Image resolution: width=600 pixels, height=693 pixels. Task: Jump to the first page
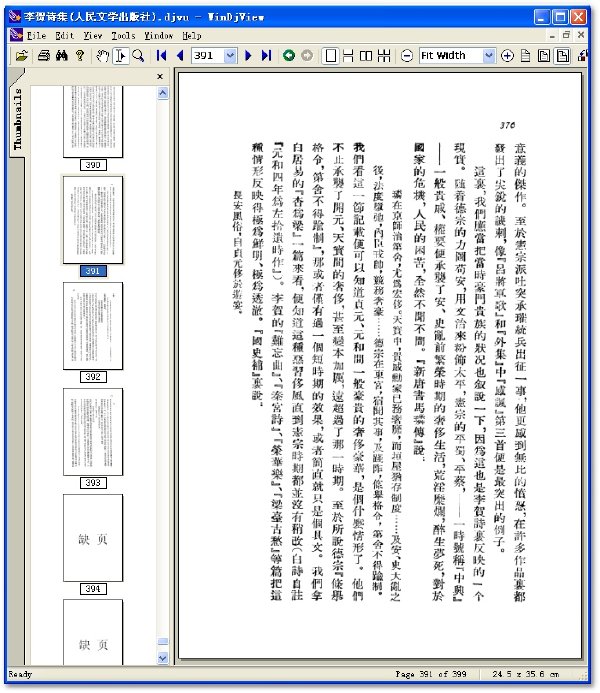[x=161, y=56]
